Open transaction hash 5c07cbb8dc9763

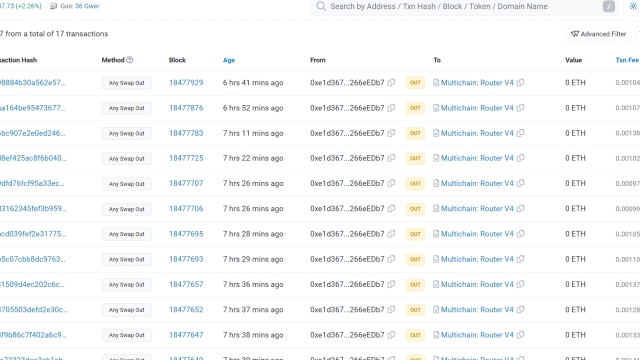pyautogui.click(x=33, y=259)
